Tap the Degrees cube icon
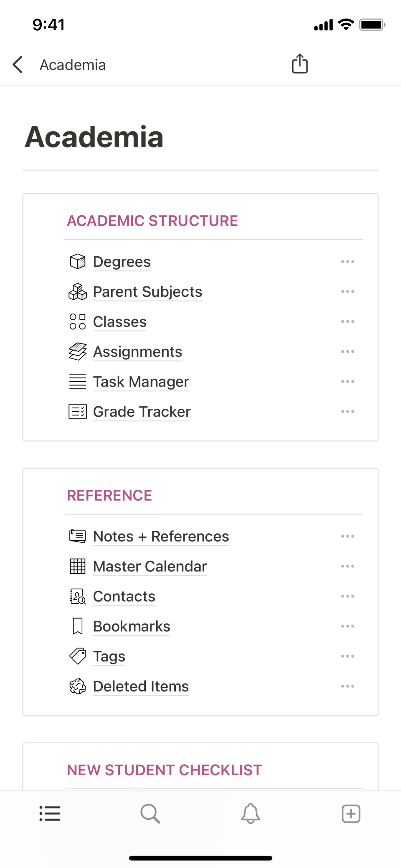The image size is (401, 868). [78, 262]
